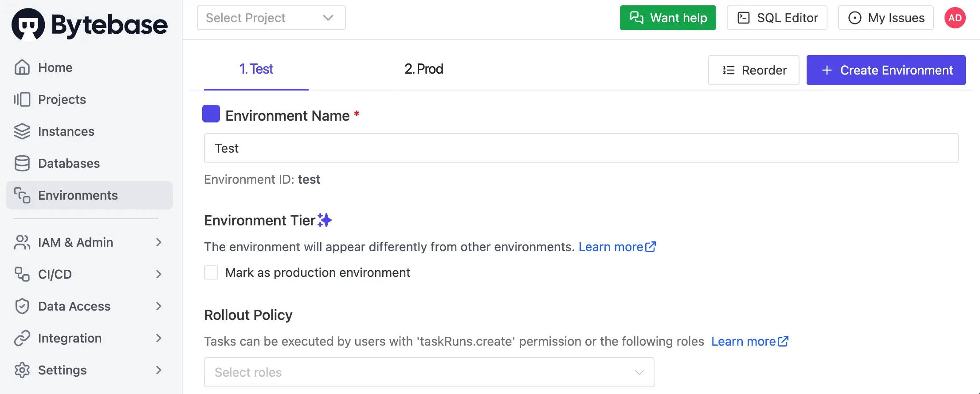Screen dimensions: 980x394
Task: Open Projects sidebar icon
Action: click(x=22, y=99)
